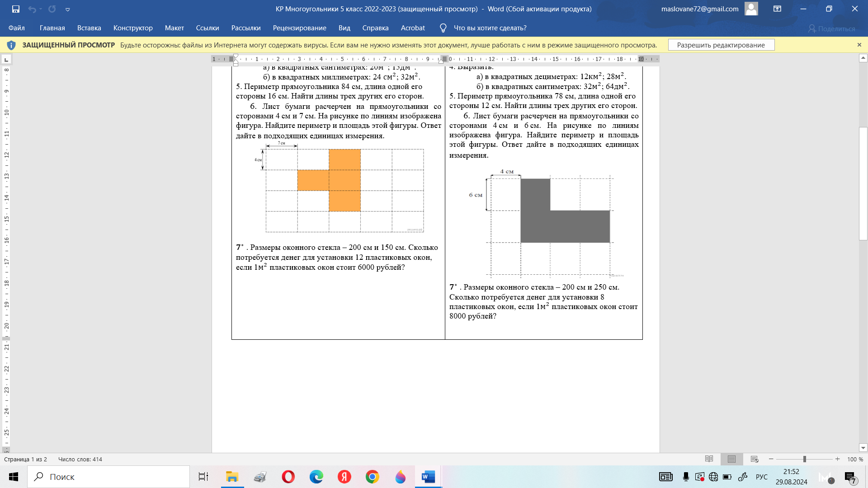The height and width of the screenshot is (488, 868).
Task: Click the ЗАЩИЩЕННЫЙ ПРОСМОТР label
Action: pos(68,45)
